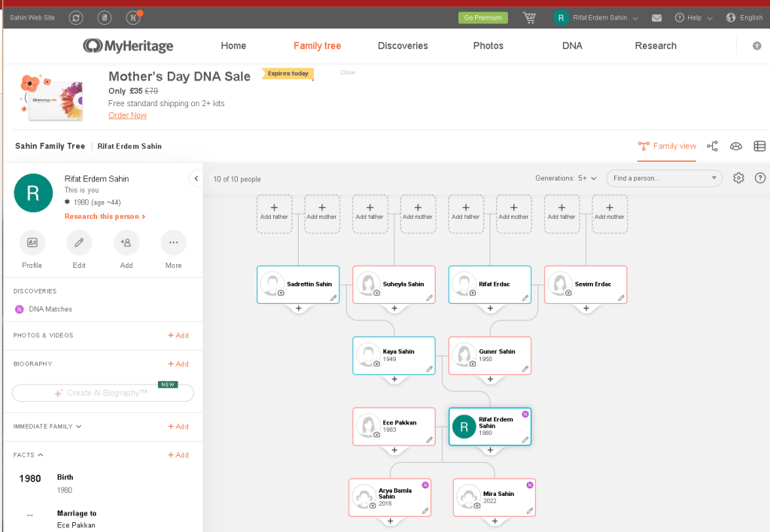Click the Add relative icon in side panel
The width and height of the screenshot is (770, 532).
coord(126,242)
